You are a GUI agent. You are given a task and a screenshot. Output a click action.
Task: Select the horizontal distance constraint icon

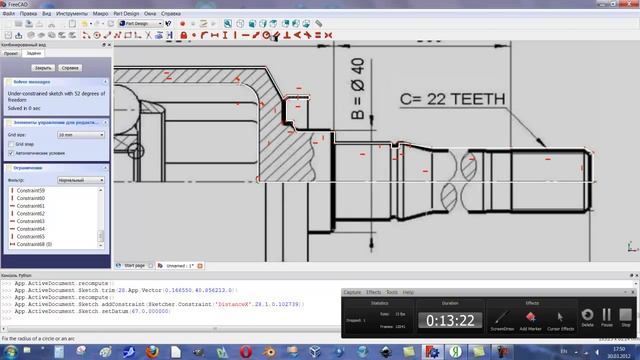pos(215,36)
